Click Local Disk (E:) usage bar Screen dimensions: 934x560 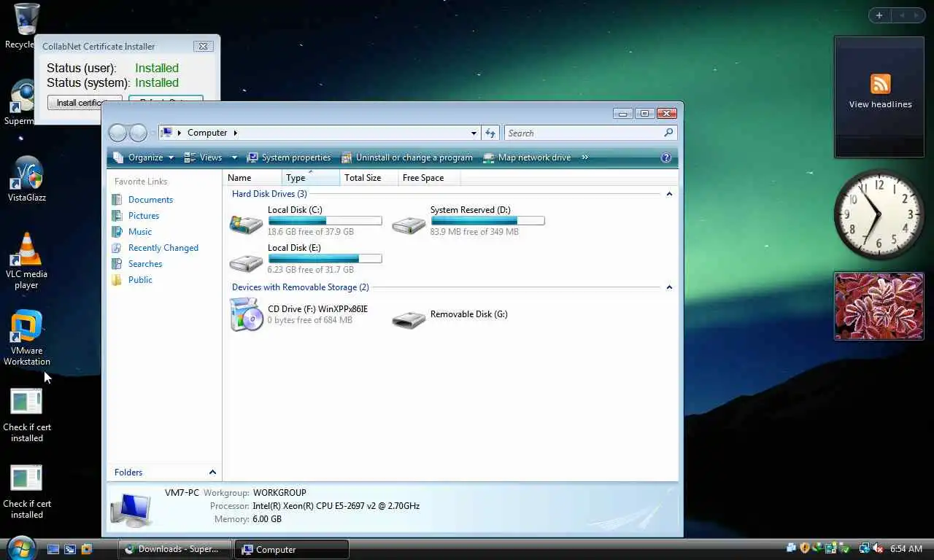coord(325,258)
